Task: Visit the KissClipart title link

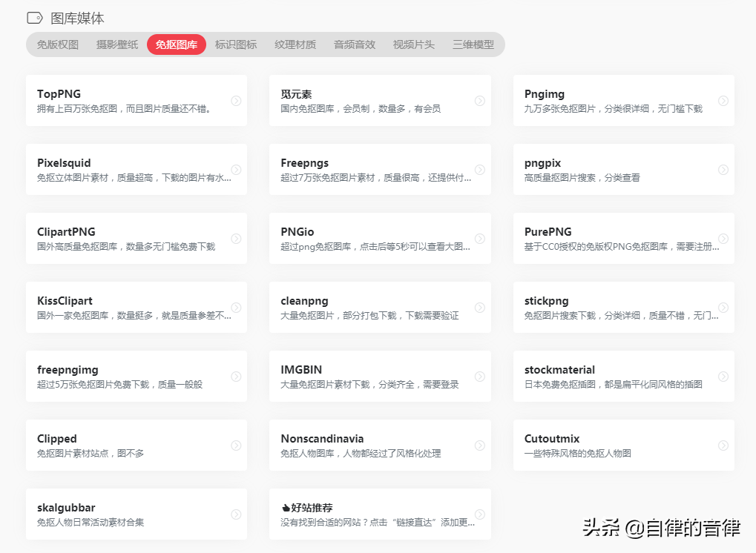Action: point(65,300)
